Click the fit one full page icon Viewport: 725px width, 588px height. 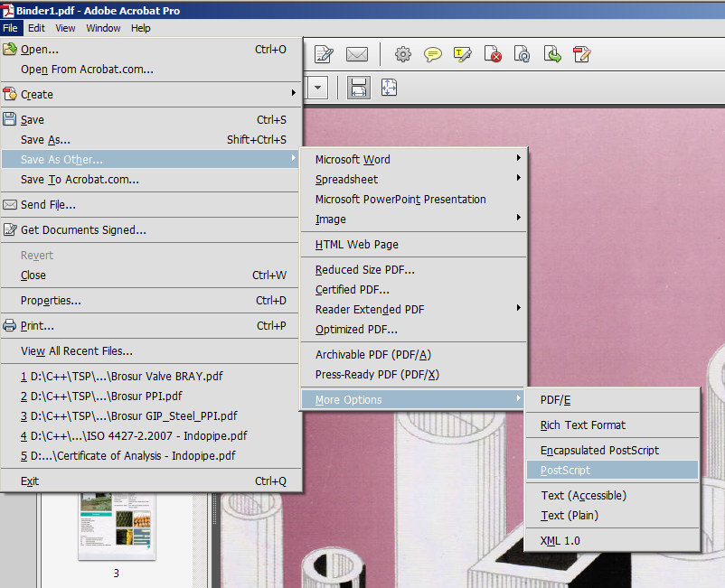(x=389, y=88)
